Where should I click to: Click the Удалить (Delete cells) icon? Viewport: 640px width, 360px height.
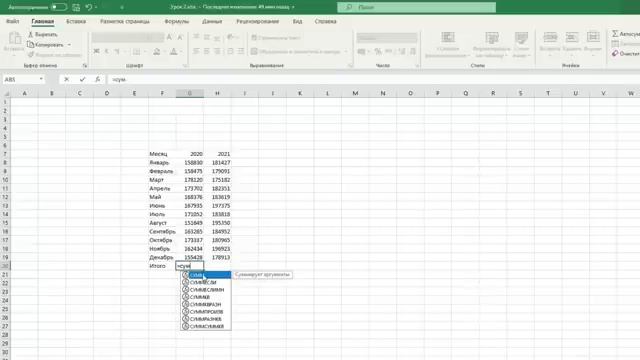tap(571, 37)
